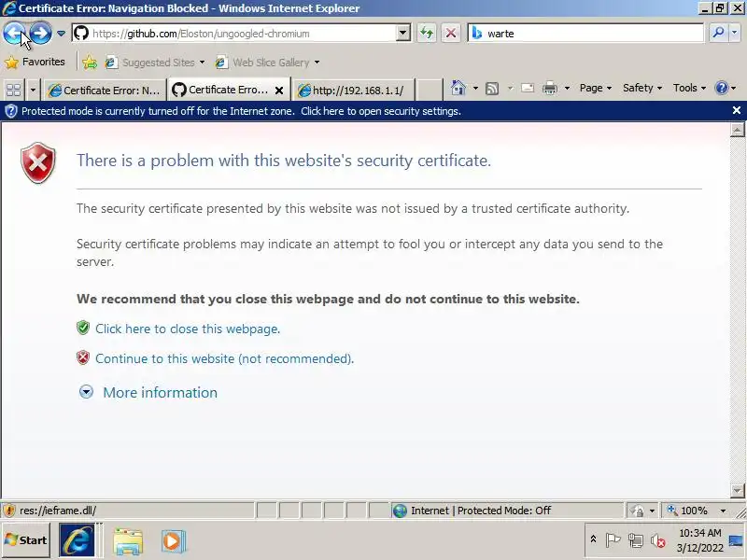Open the Tools menu

[689, 88]
